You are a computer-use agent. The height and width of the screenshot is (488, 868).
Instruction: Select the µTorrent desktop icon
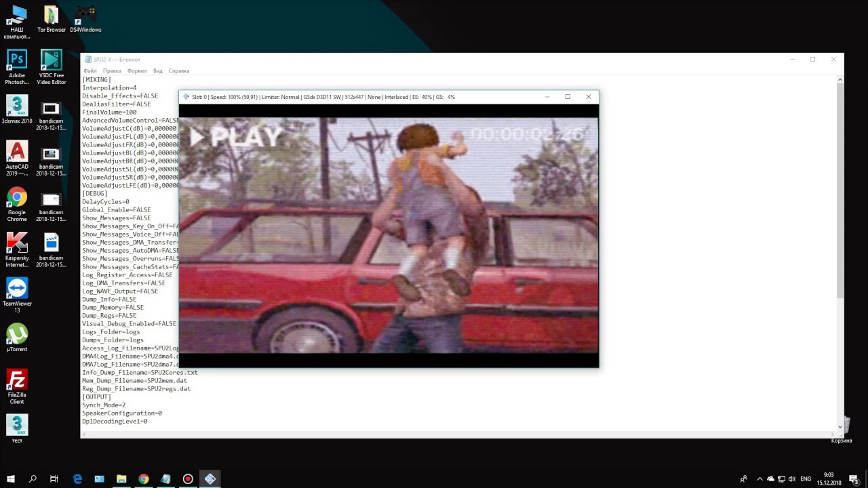[16, 338]
